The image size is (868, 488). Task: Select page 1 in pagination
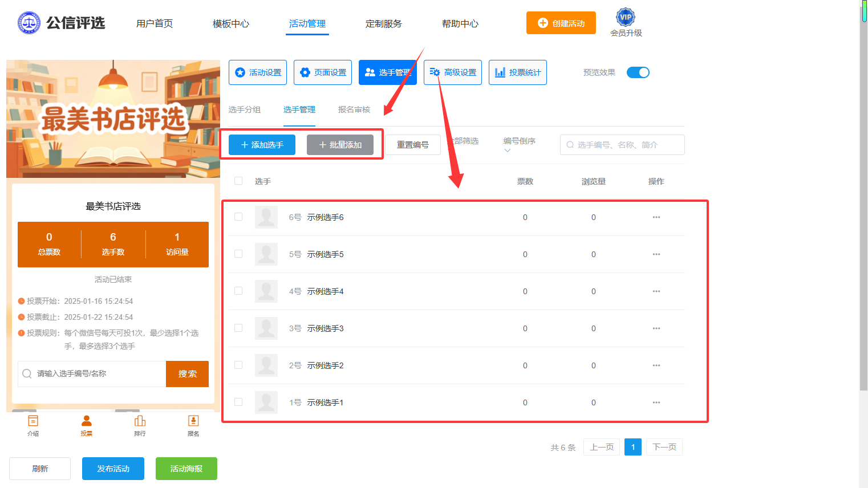click(633, 447)
